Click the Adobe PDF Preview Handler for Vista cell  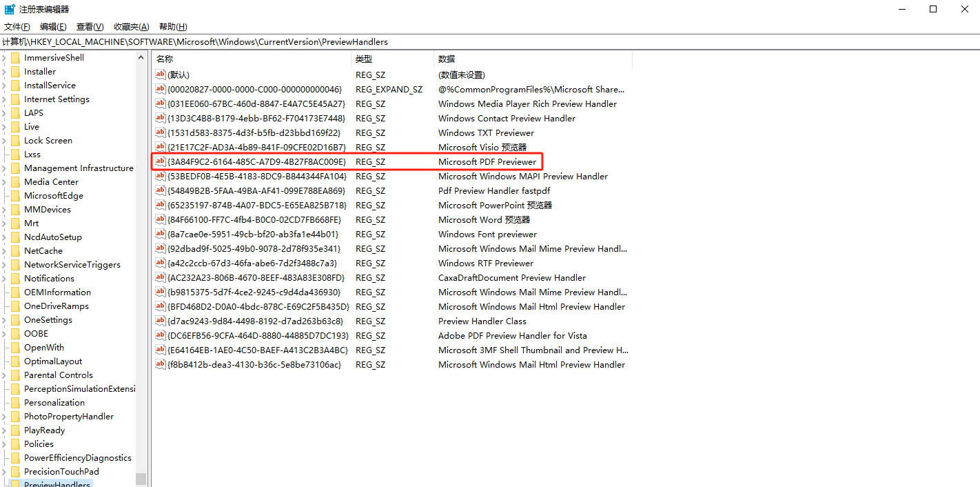513,335
